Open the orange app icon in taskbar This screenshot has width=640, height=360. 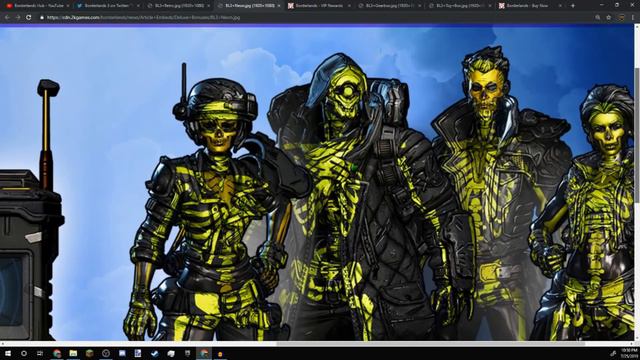click(220, 353)
